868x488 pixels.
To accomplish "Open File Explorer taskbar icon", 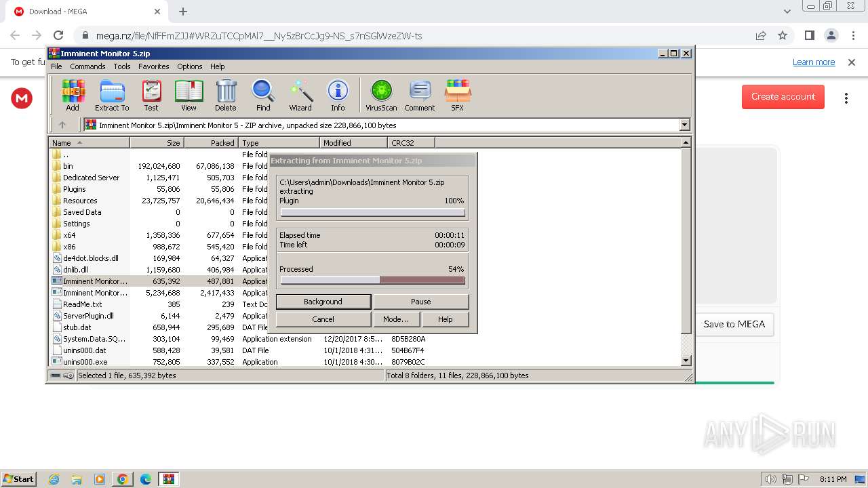I will click(x=77, y=479).
